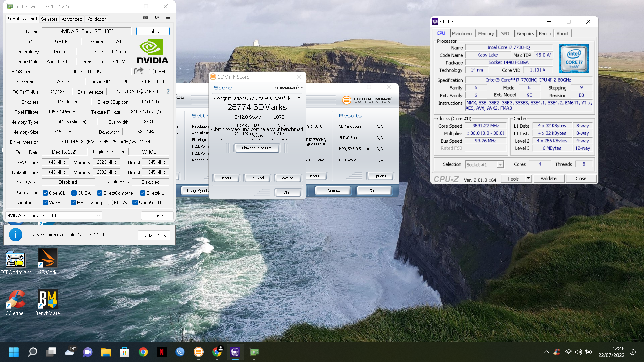Click the 3DMark06 orange taskbar icon
The image size is (644, 362).
coord(199,352)
